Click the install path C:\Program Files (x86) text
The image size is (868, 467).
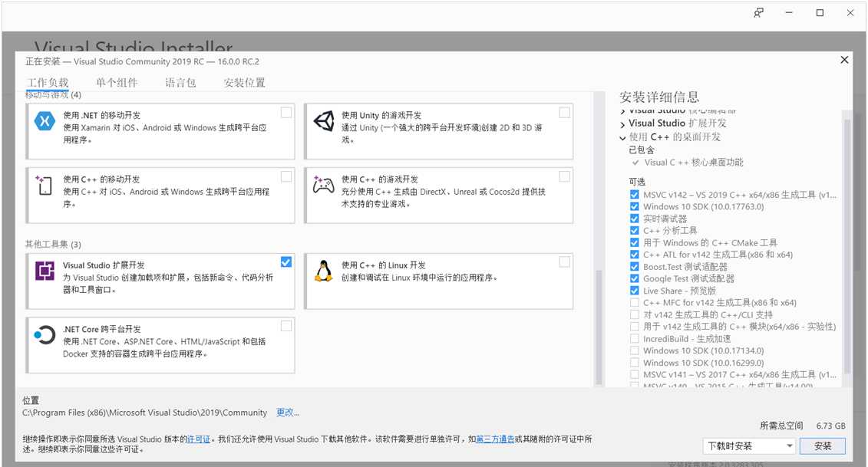pyautogui.click(x=144, y=413)
